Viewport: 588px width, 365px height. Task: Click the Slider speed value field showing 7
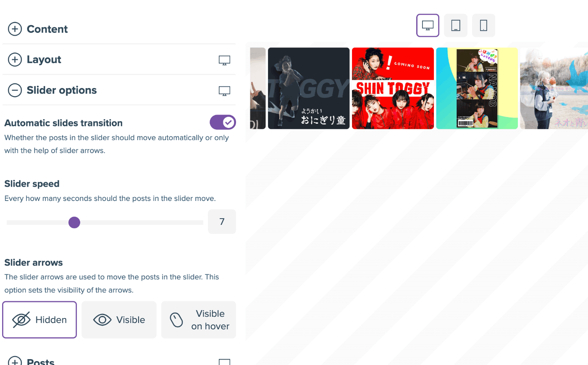[222, 222]
